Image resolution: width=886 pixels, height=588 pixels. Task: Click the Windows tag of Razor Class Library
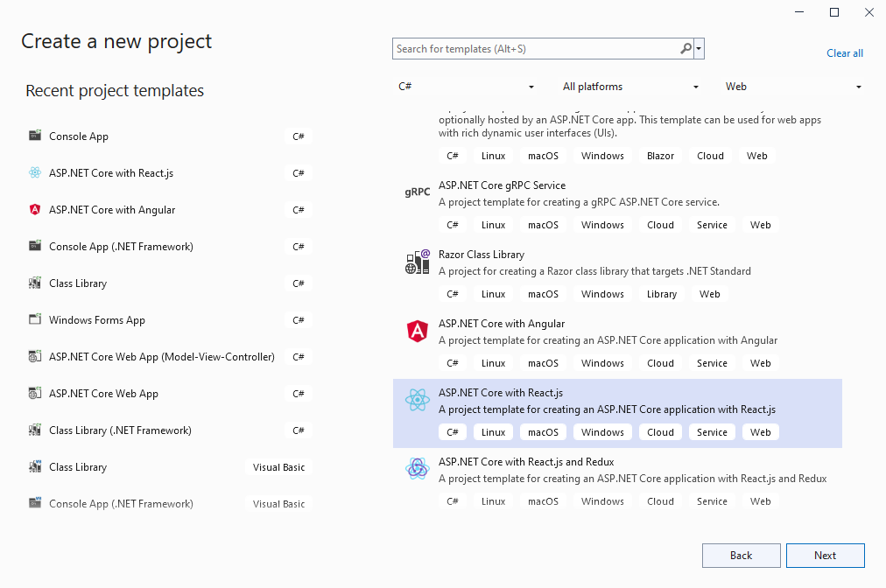(602, 294)
